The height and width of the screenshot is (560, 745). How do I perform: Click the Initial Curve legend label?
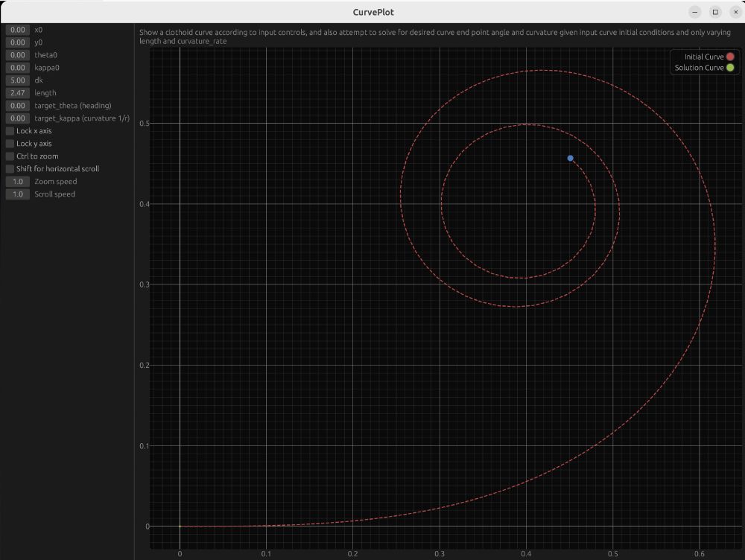click(704, 57)
